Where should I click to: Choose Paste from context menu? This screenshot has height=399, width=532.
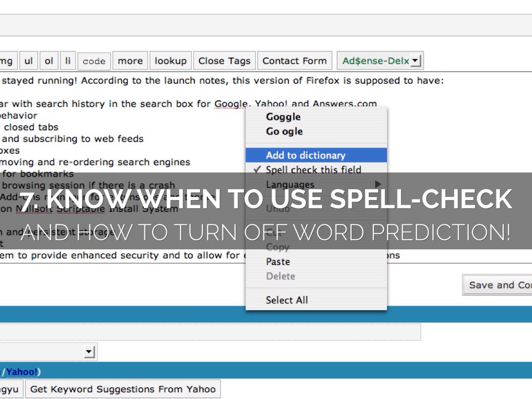(x=278, y=262)
